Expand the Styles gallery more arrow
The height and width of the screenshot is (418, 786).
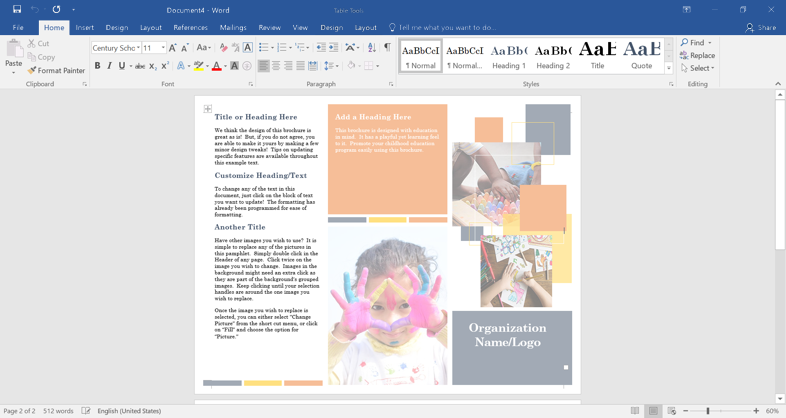669,69
